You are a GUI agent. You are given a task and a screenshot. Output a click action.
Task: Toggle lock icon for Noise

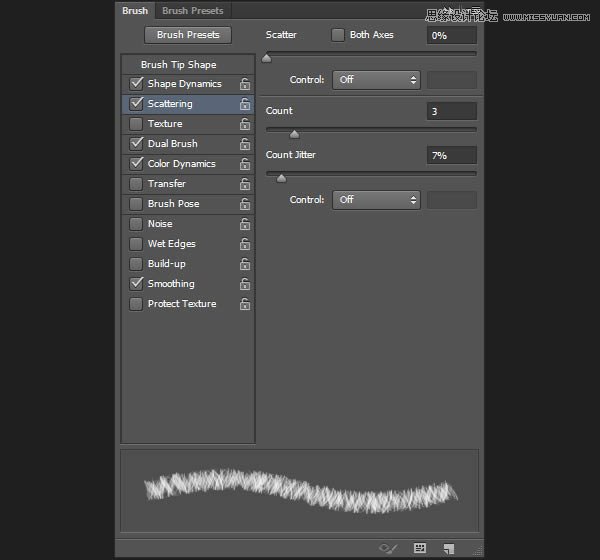245,224
